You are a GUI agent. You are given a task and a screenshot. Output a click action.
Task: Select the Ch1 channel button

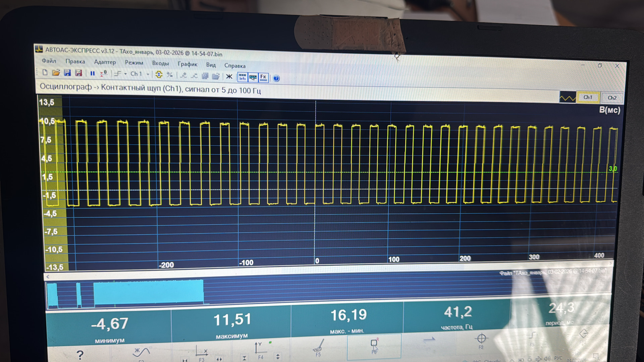[x=588, y=97]
